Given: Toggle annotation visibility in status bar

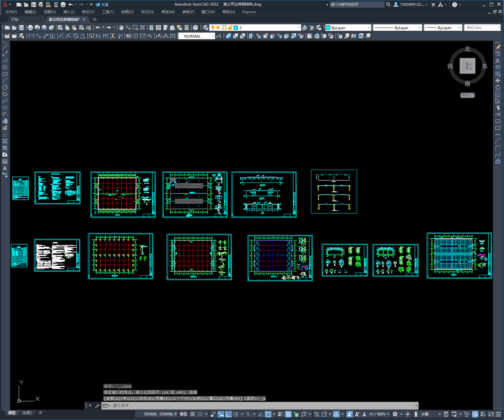Looking at the screenshot, I should (349, 414).
